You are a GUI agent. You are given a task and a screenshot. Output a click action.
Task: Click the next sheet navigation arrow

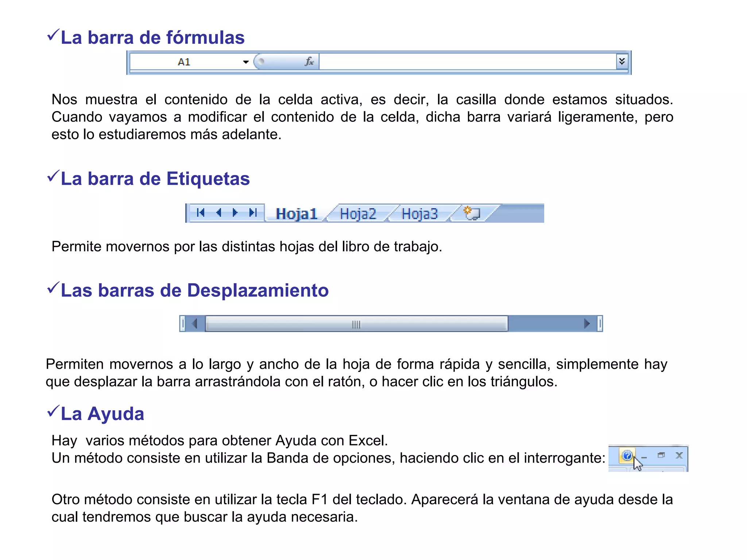tap(235, 213)
